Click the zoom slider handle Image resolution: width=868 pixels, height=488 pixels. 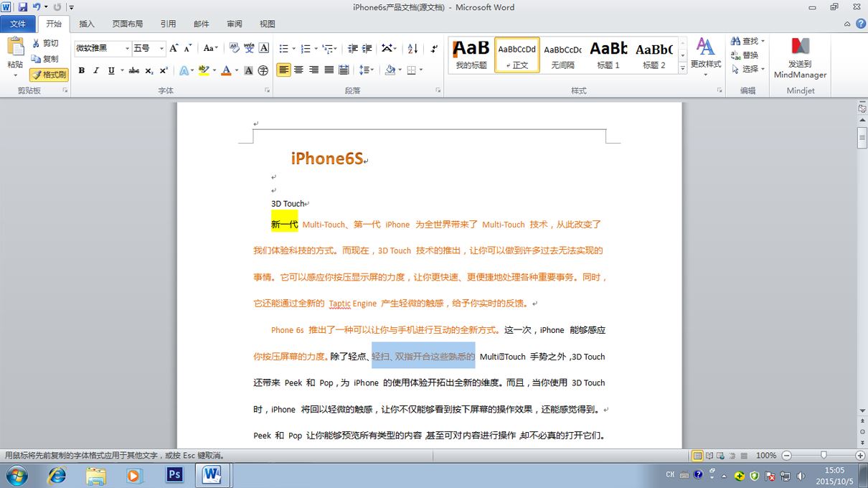pyautogui.click(x=824, y=456)
